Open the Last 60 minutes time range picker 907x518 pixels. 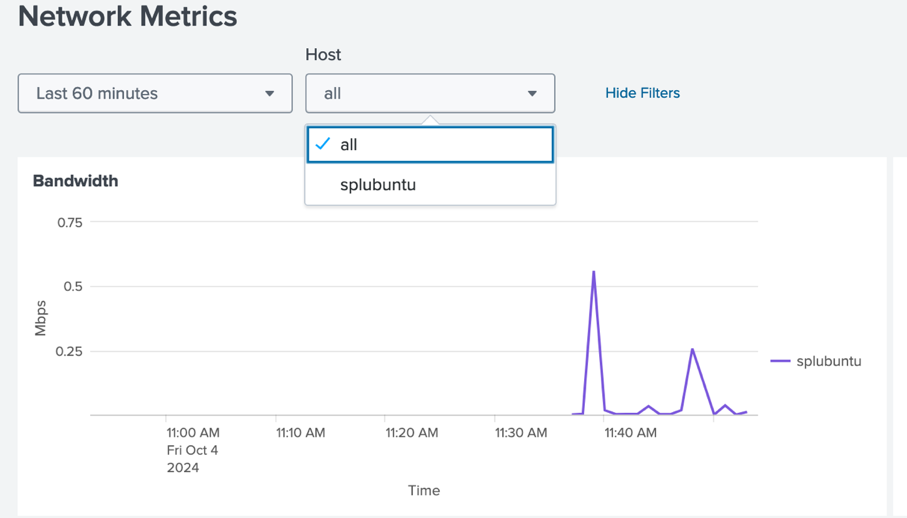[x=154, y=93]
